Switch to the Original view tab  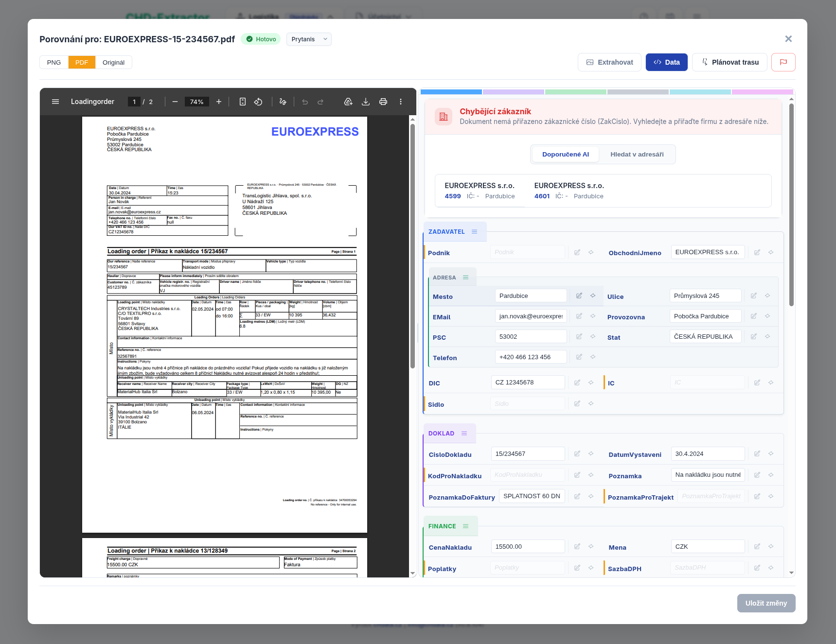click(113, 62)
